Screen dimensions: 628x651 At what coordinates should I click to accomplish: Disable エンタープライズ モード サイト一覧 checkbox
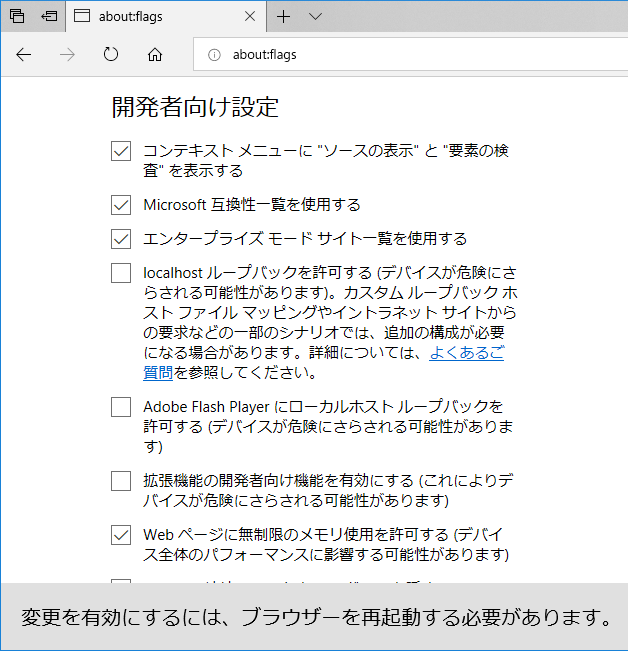[x=121, y=239]
